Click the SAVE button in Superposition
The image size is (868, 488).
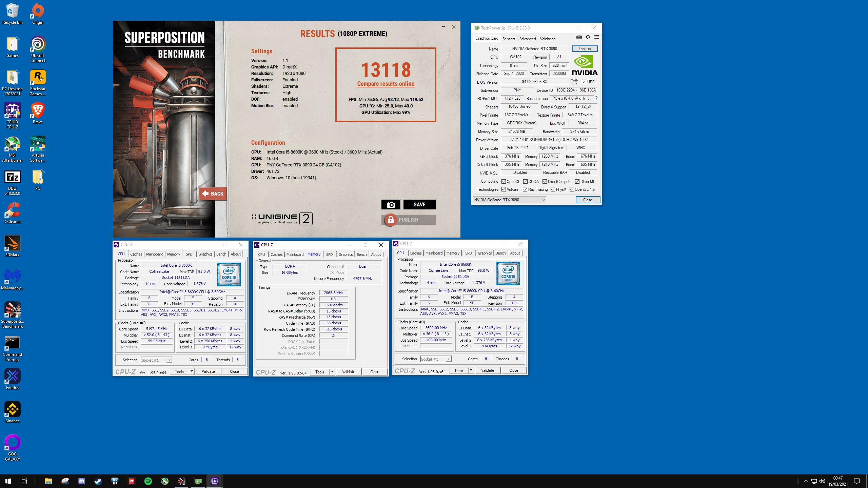tap(419, 205)
